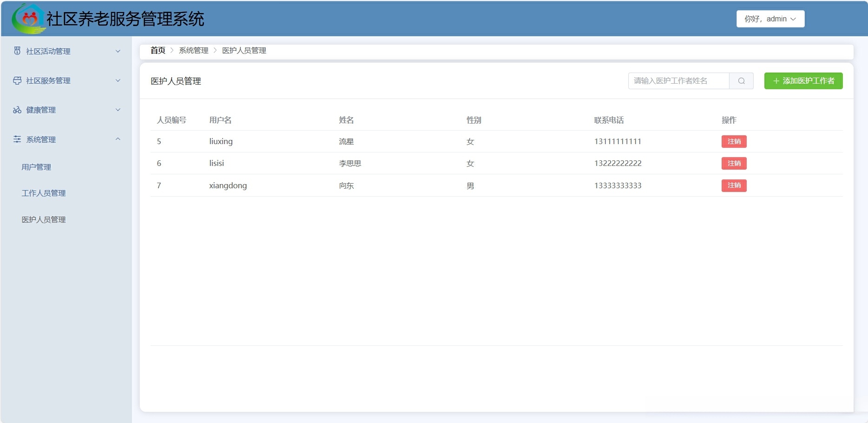Click username cell xiangdong
The width and height of the screenshot is (868, 423).
pyautogui.click(x=228, y=185)
